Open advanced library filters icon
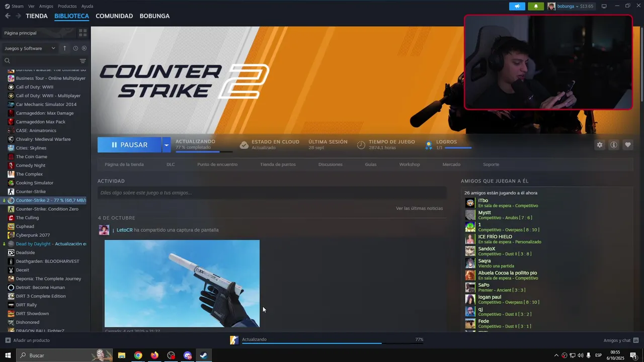The width and height of the screenshot is (644, 362). (x=83, y=61)
